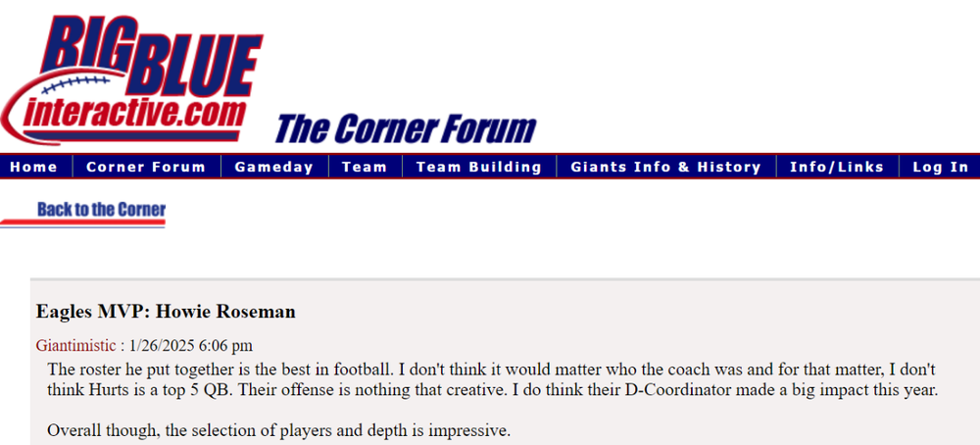The height and width of the screenshot is (445, 980).
Task: Click the sentence starting with Overall though
Action: (x=278, y=430)
